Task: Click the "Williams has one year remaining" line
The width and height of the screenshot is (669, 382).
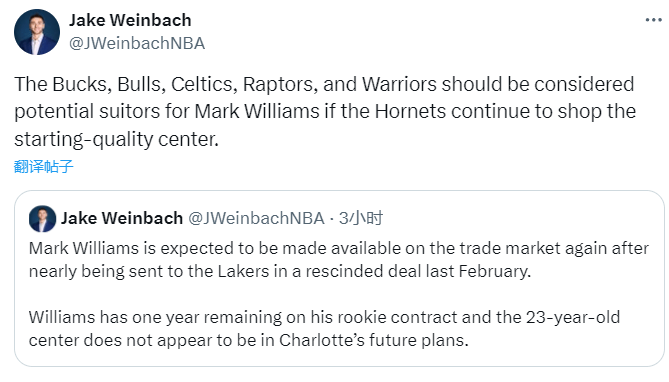Action: point(324,317)
